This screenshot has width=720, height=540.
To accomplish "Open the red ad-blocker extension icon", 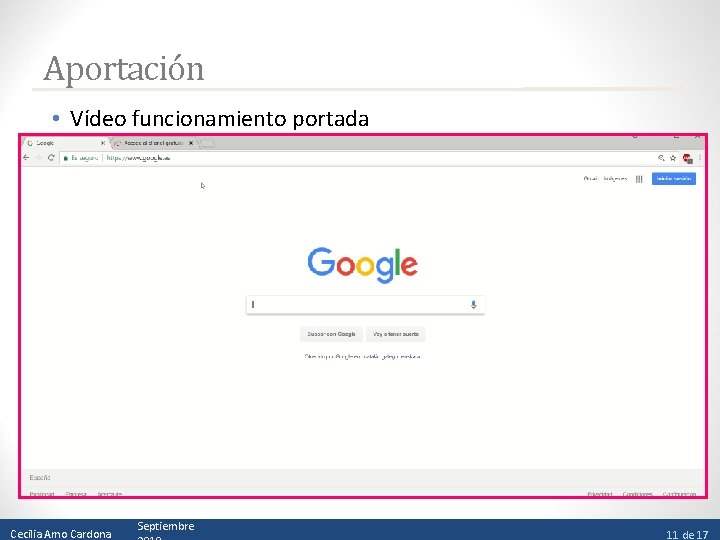I will 687,158.
